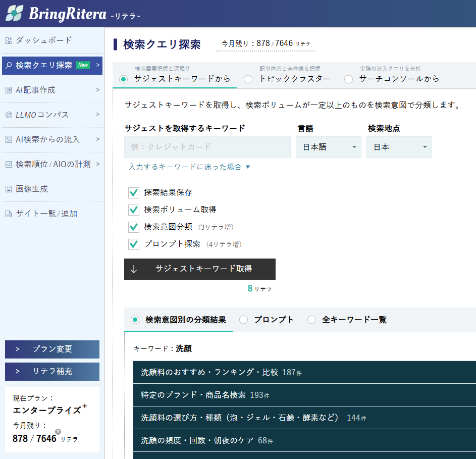The image size is (476, 459).
Task: Open LLMOコンパス menu item
Action: pos(52,115)
